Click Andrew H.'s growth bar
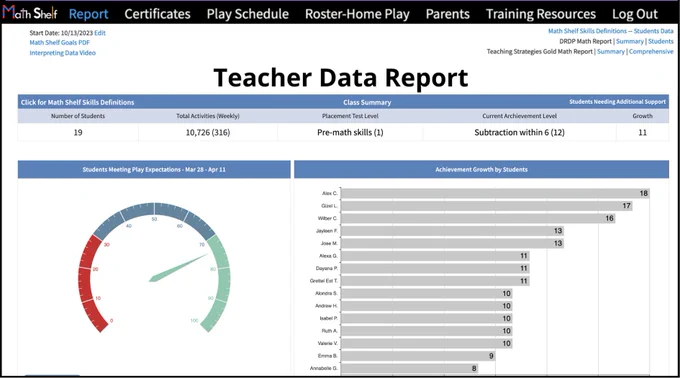Image resolution: width=680 pixels, height=378 pixels. [x=427, y=306]
